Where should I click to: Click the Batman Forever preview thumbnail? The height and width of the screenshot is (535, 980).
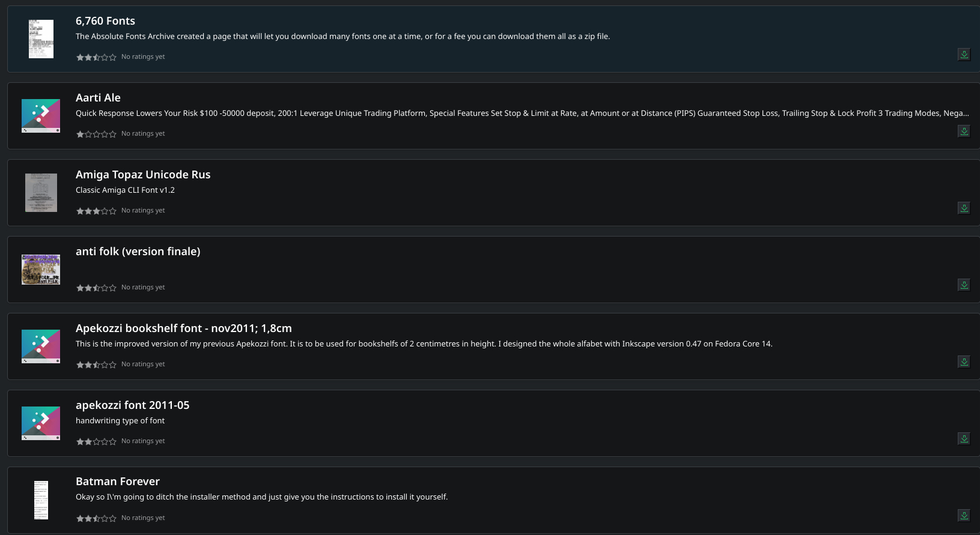tap(41, 500)
